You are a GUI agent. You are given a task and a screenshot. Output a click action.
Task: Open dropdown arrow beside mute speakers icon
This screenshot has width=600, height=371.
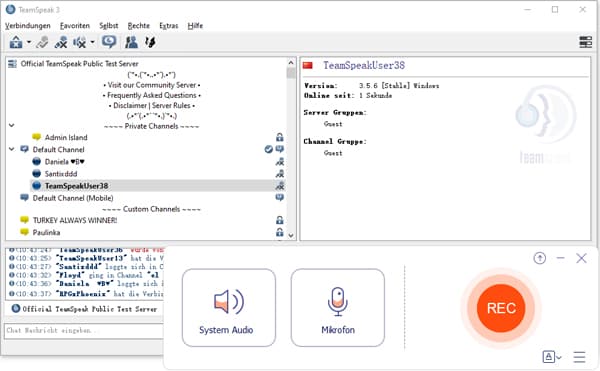[x=92, y=42]
